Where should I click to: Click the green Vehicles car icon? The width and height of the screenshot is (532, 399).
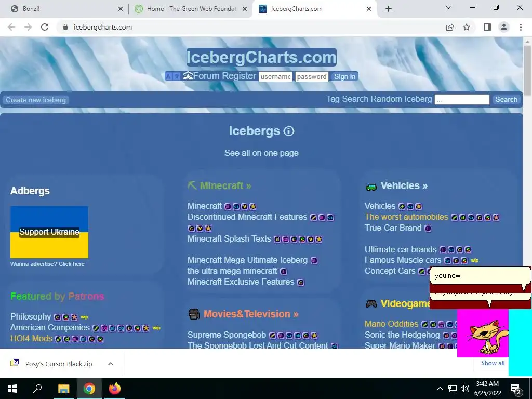coord(371,187)
